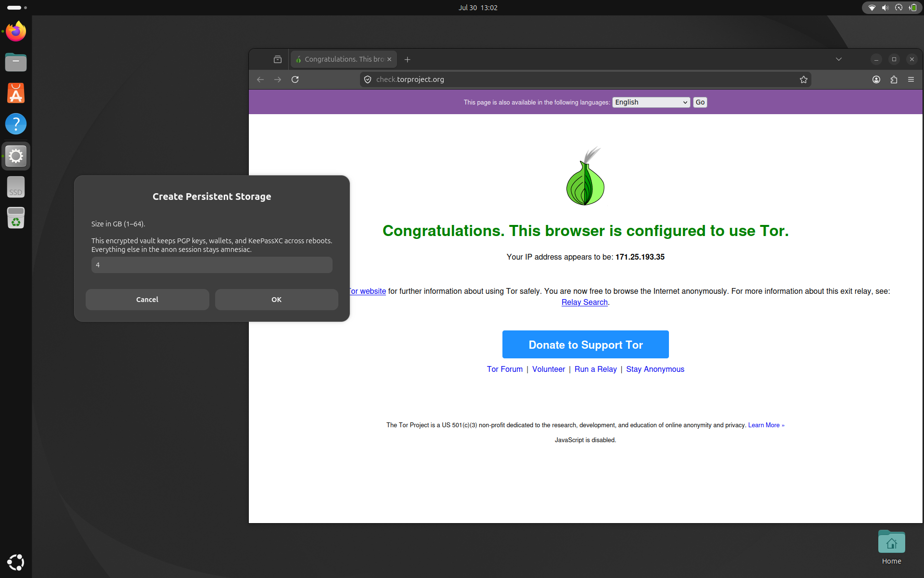This screenshot has width=924, height=578.
Task: Show applications via Ubuntu logo button
Action: [16, 562]
